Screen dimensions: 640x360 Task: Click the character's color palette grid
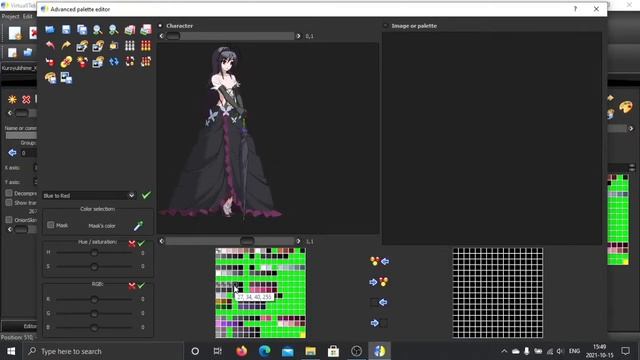click(x=260, y=293)
